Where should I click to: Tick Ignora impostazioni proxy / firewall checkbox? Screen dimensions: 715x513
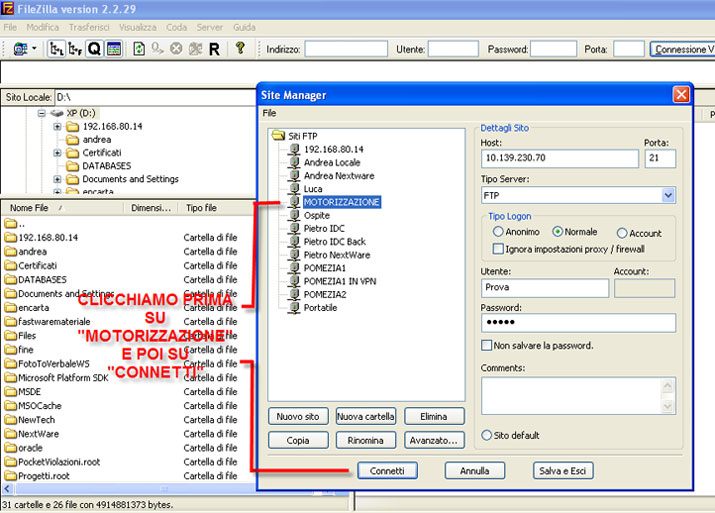(498, 249)
